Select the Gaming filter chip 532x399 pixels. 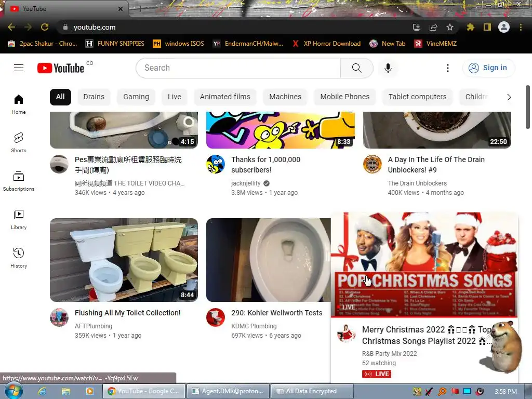[136, 97]
